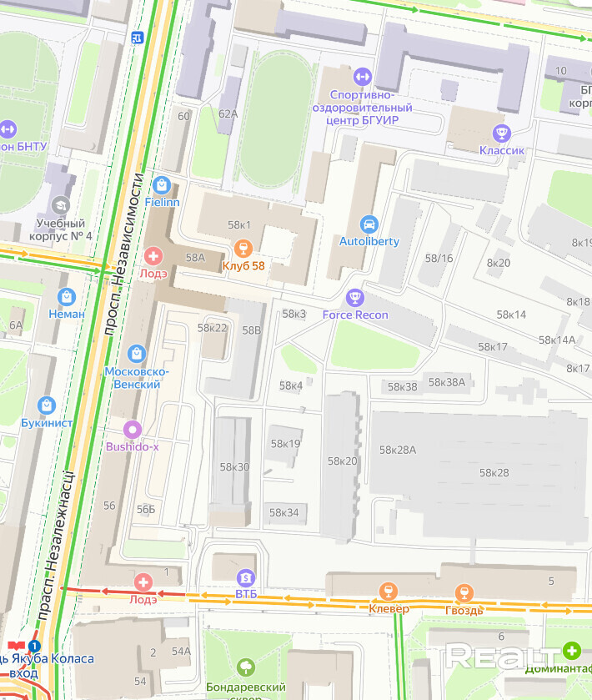
Task: Click the Fielinn shop marker icon
Action: (x=162, y=185)
